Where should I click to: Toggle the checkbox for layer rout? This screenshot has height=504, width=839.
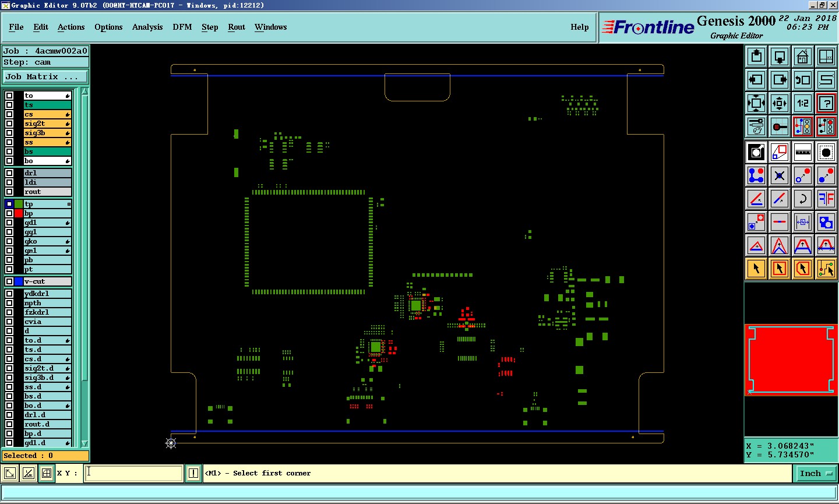[9, 192]
